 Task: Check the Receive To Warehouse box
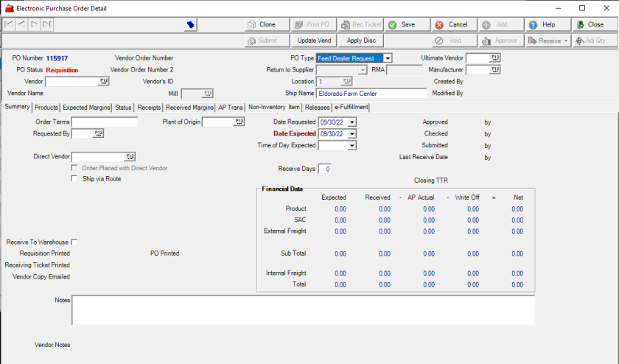tap(74, 242)
